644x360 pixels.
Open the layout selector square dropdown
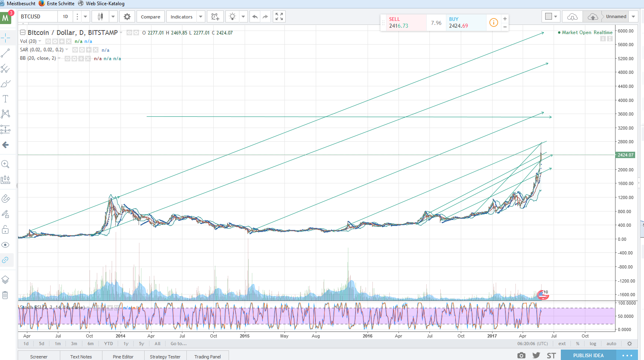coord(551,17)
